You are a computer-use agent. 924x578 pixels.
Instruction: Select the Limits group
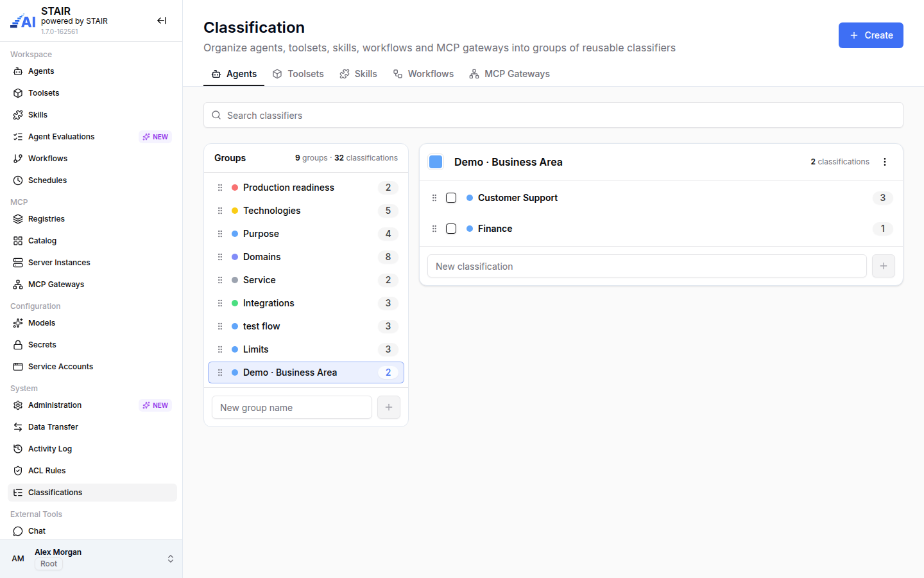click(x=306, y=349)
